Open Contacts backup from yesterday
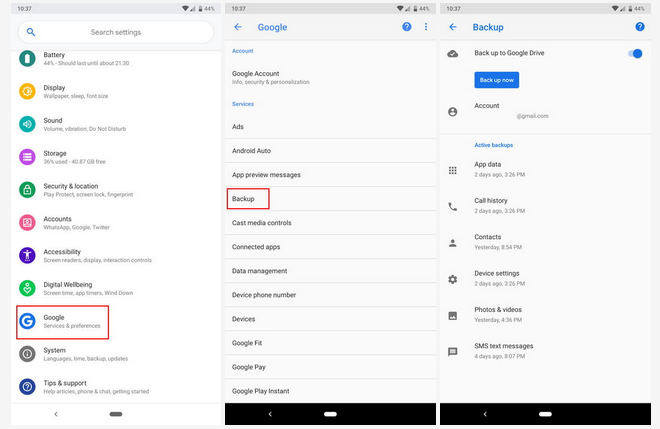Image resolution: width=660 pixels, height=429 pixels. 545,242
